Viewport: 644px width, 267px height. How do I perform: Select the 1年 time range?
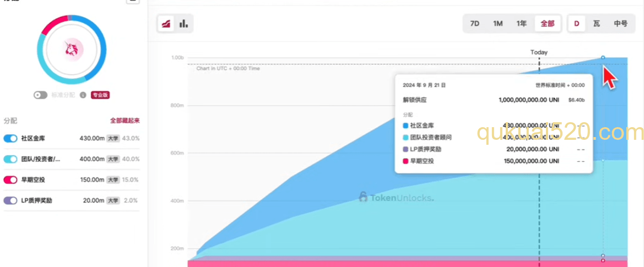pos(521,24)
